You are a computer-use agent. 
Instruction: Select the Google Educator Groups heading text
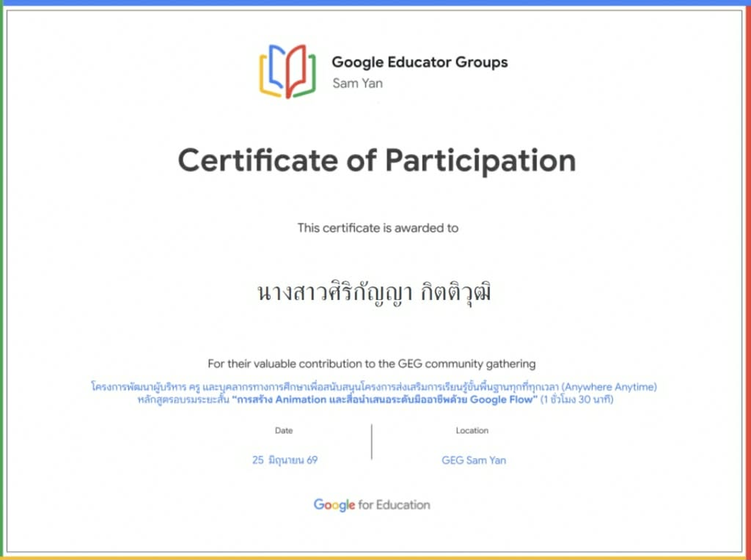pos(420,62)
